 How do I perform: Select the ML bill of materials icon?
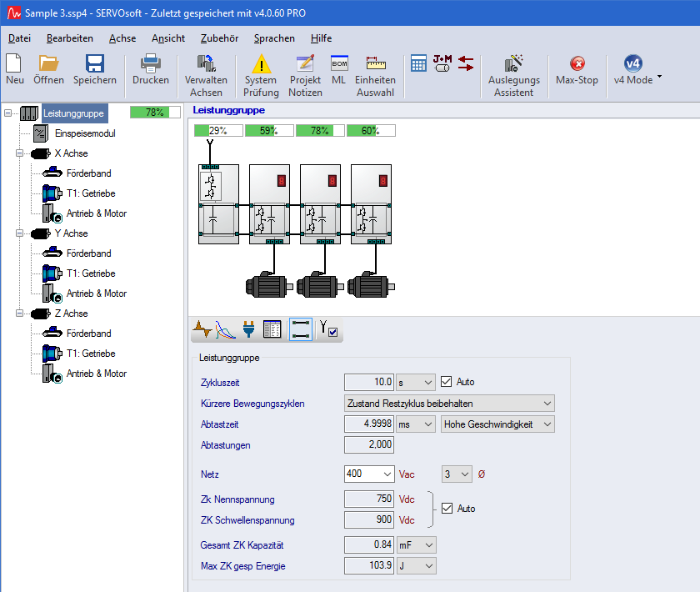pos(338,64)
